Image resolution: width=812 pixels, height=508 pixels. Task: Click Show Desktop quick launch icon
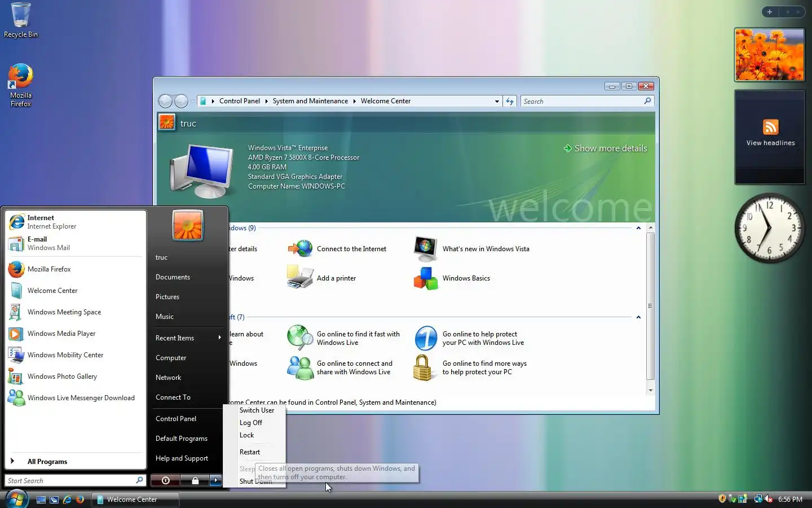[41, 500]
